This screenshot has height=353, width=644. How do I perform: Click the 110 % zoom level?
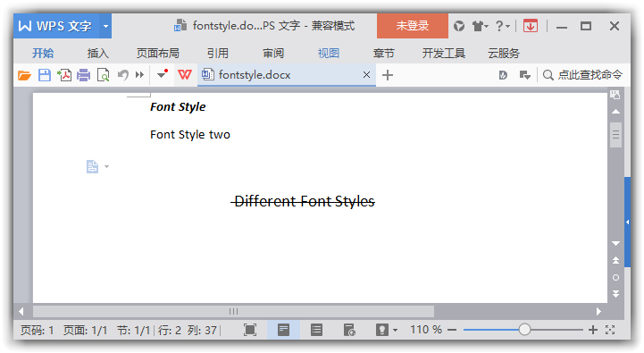pos(426,330)
